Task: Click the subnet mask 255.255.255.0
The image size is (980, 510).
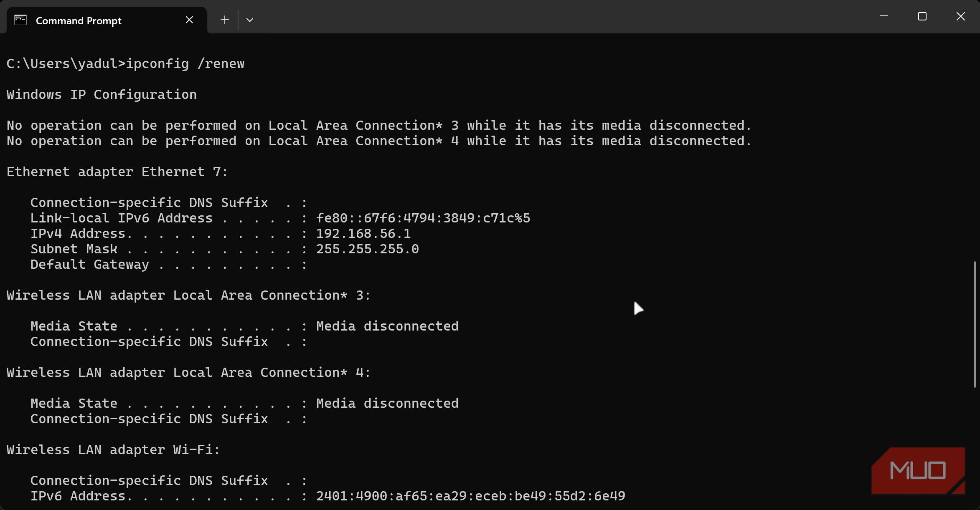Action: point(368,249)
